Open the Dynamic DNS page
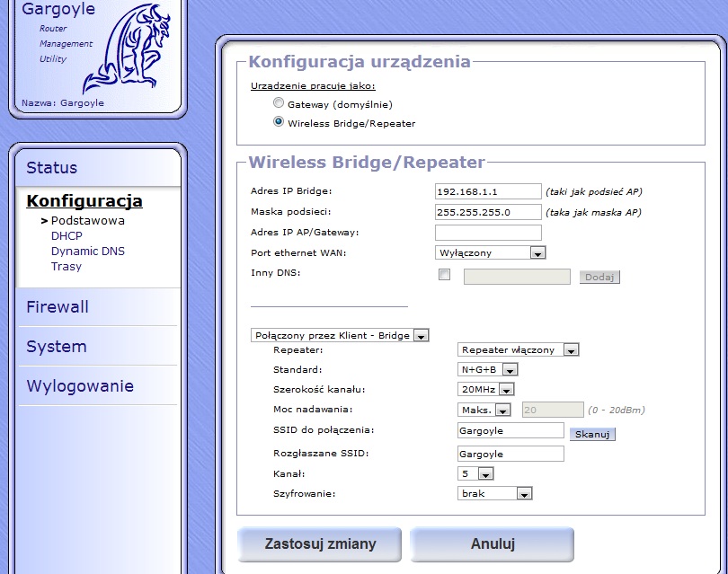Viewport: 728px width, 574px height. coord(87,251)
